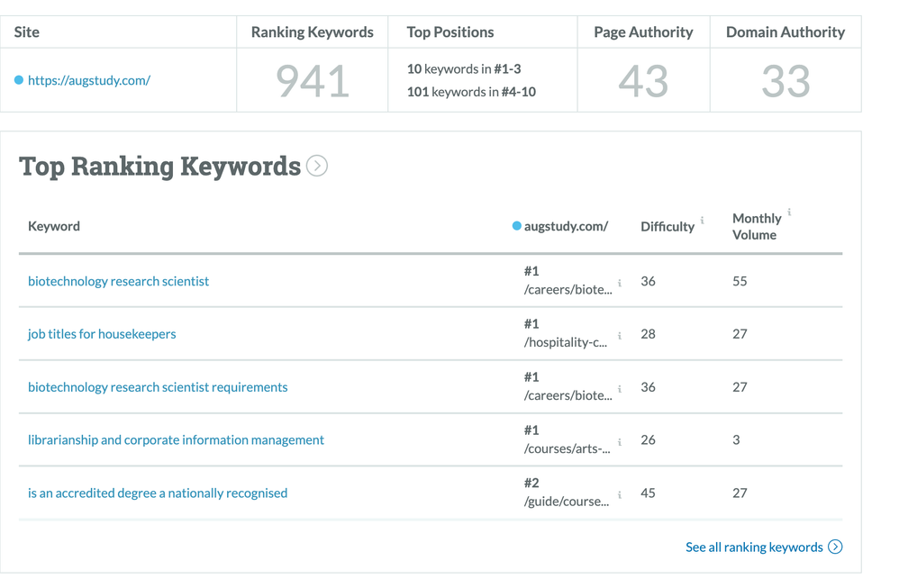Click 'See all ranking keywords' link
899x588 pixels.
point(754,547)
